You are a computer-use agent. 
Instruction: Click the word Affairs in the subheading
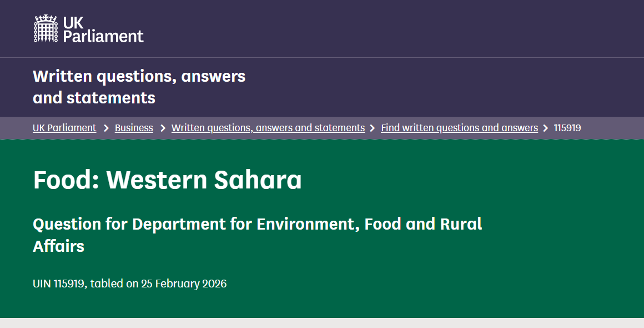tap(58, 246)
